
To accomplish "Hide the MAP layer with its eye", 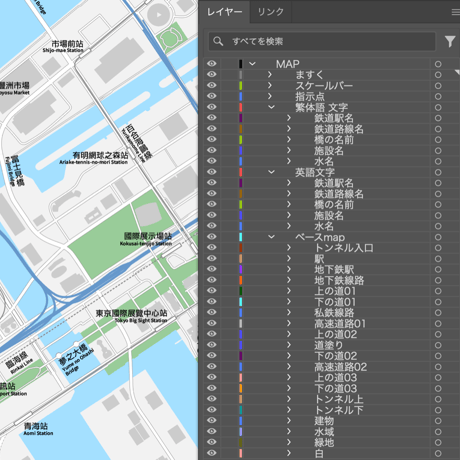I will 211,64.
